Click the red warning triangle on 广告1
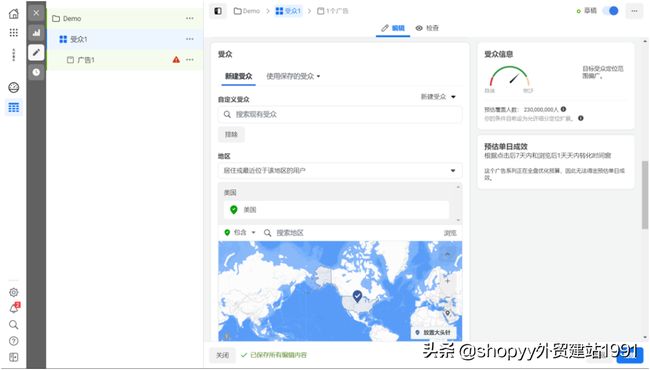 [x=176, y=60]
